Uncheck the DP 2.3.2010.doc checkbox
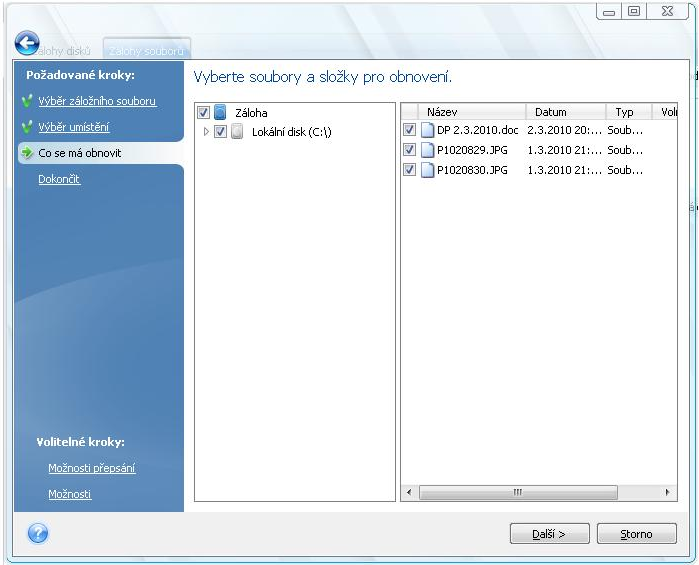This screenshot has height=565, width=699. 409,130
